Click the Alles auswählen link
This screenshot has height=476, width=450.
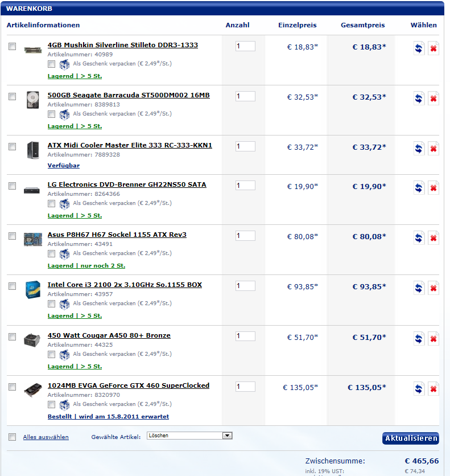point(46,437)
